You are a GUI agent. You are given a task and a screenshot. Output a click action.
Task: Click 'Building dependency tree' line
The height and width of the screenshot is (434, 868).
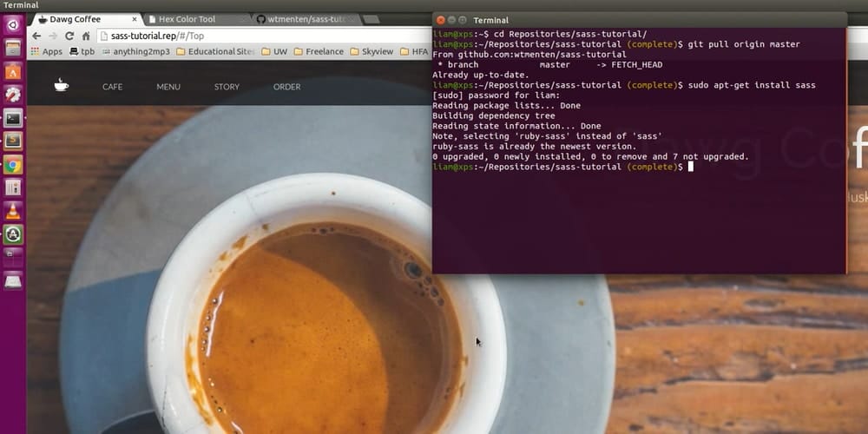(x=493, y=115)
